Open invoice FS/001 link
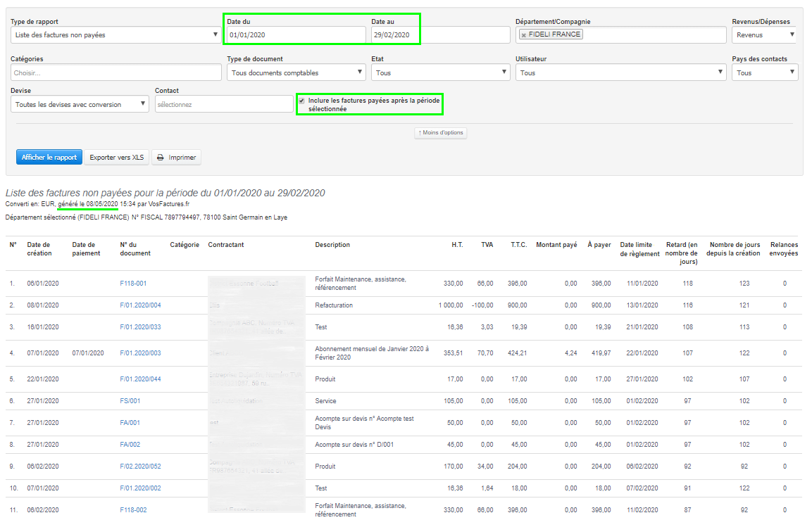812x520 pixels. [x=130, y=401]
